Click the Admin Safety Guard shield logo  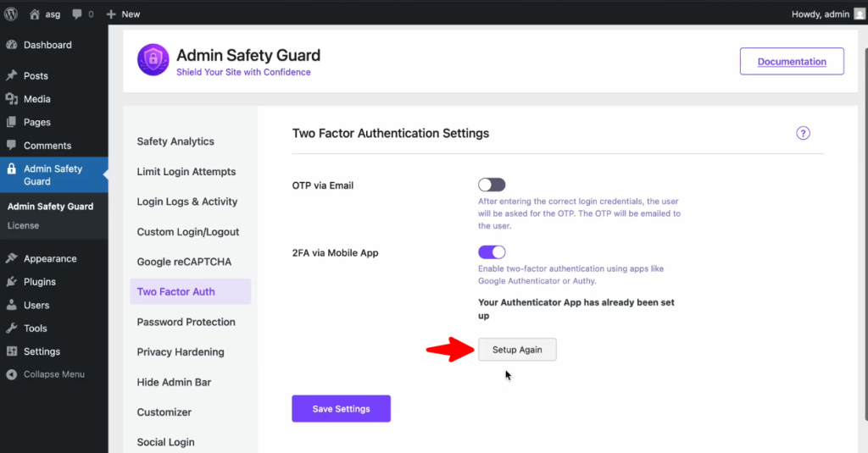coord(153,60)
